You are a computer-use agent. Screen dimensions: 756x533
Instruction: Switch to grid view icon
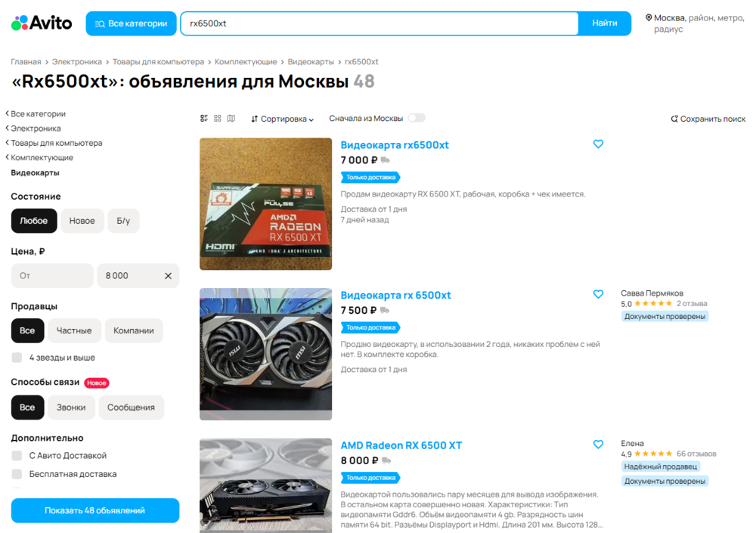[x=218, y=119]
